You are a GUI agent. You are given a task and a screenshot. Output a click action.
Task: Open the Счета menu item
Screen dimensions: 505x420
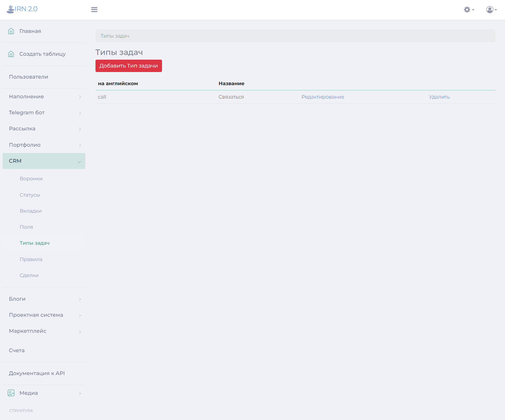[17, 350]
